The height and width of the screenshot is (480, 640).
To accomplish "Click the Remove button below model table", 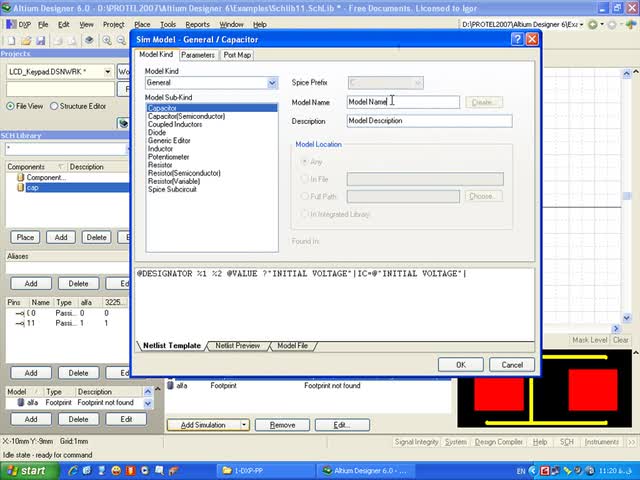I will tap(282, 425).
